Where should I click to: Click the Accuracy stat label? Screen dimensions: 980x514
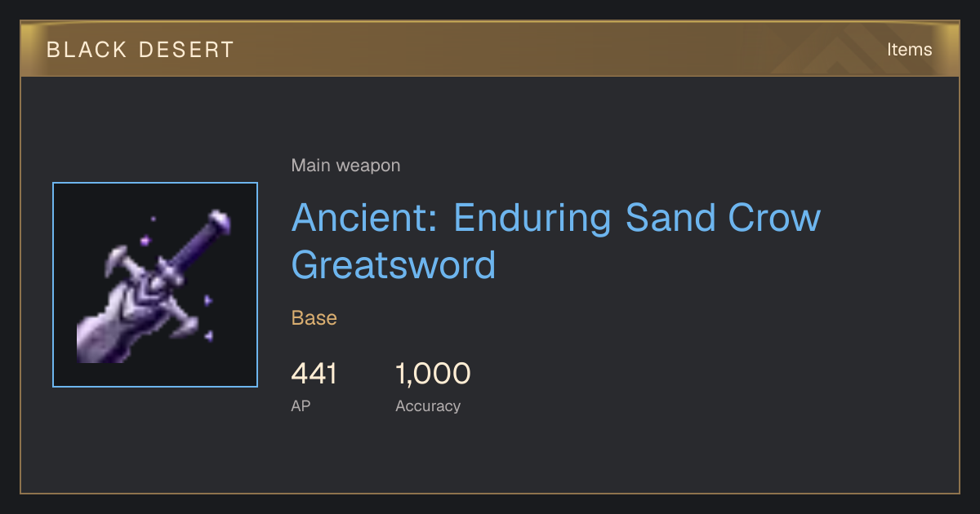(x=428, y=405)
